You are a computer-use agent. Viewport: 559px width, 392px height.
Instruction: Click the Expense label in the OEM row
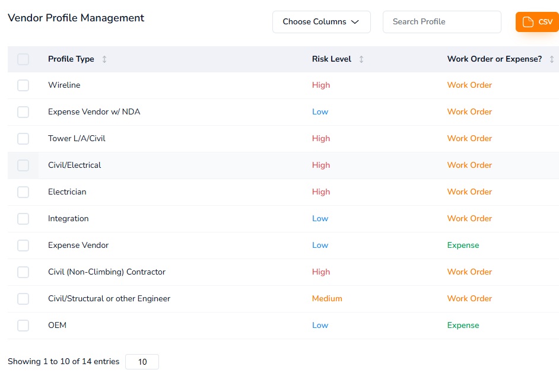click(x=463, y=325)
